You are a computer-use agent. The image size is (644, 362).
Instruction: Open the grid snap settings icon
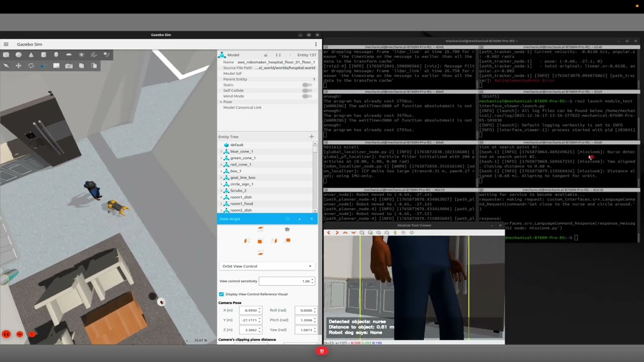click(56, 65)
